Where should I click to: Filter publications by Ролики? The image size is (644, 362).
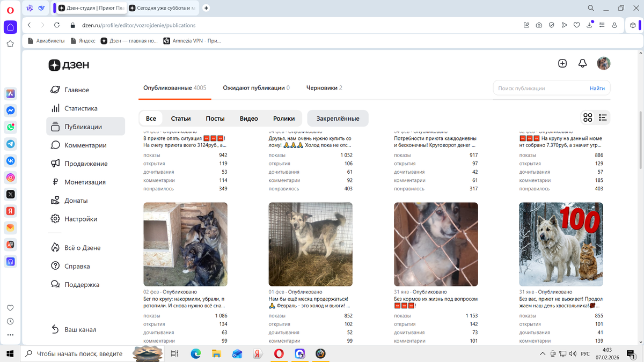(x=284, y=119)
